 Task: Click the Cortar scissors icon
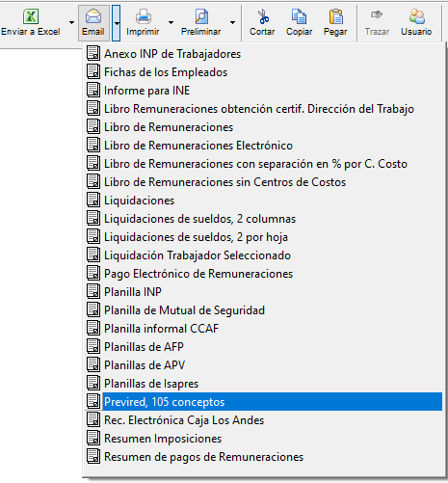(x=263, y=16)
